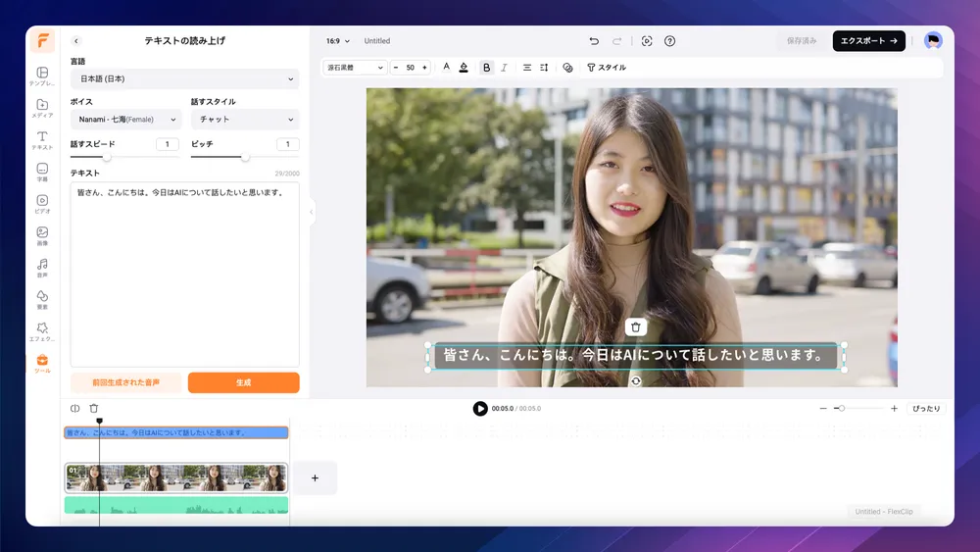Zoom out the timeline with minus
The width and height of the screenshot is (980, 552).
pos(823,408)
